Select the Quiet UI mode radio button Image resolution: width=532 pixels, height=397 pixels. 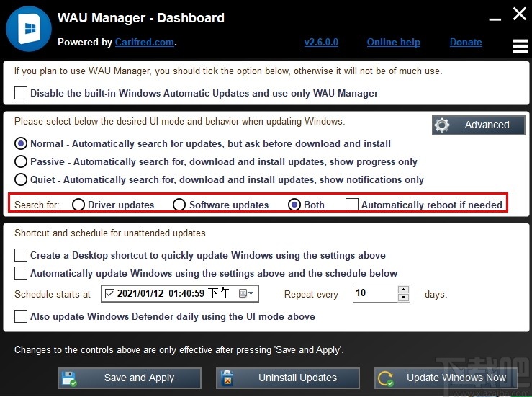pos(21,179)
